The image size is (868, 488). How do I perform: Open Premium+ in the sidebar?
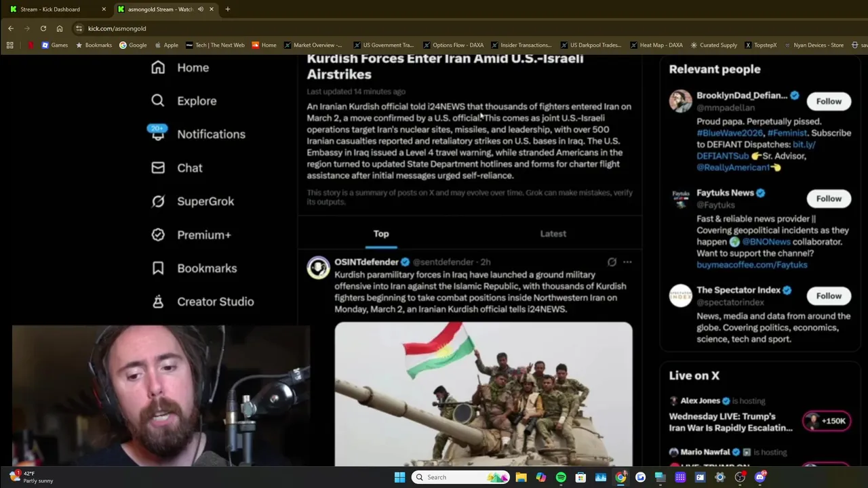click(x=191, y=235)
